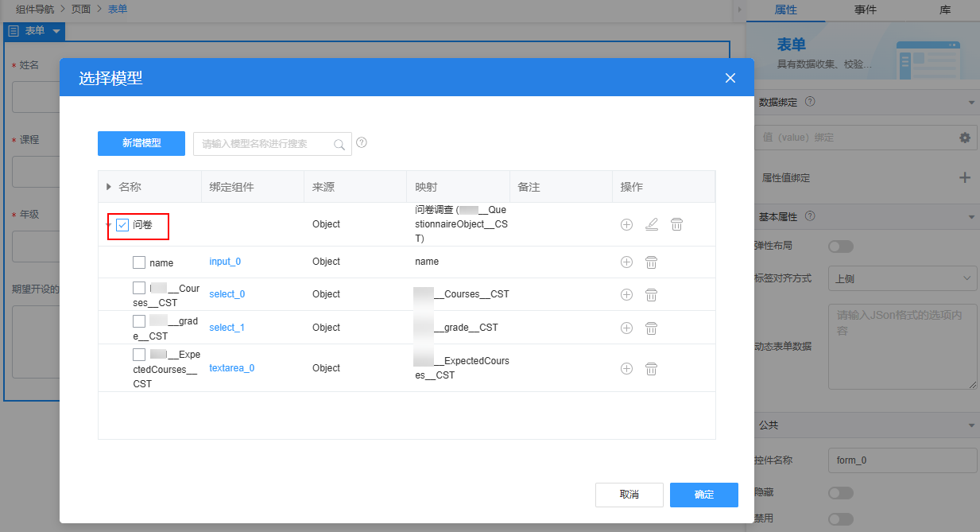Click add icon in select_1 row

626,328
